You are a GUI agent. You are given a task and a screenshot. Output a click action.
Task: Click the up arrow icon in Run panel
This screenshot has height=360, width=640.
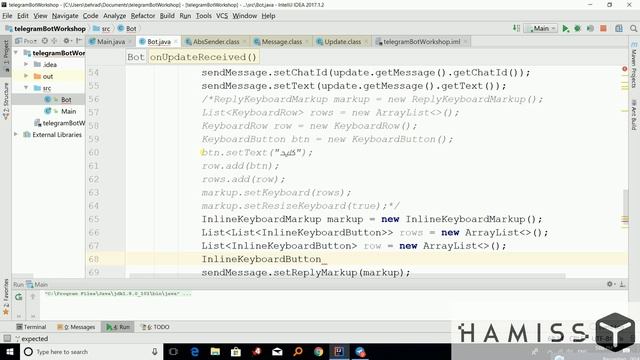[33, 297]
